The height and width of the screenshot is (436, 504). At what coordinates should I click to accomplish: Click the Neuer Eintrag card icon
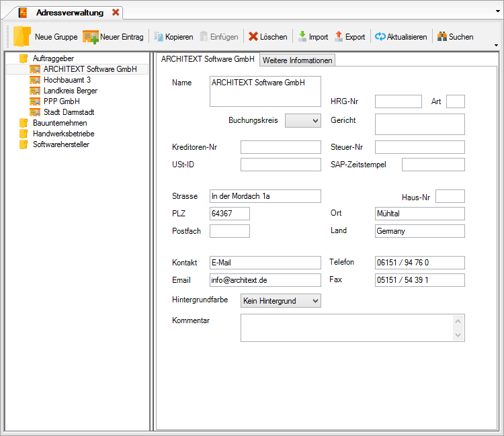[x=91, y=37]
